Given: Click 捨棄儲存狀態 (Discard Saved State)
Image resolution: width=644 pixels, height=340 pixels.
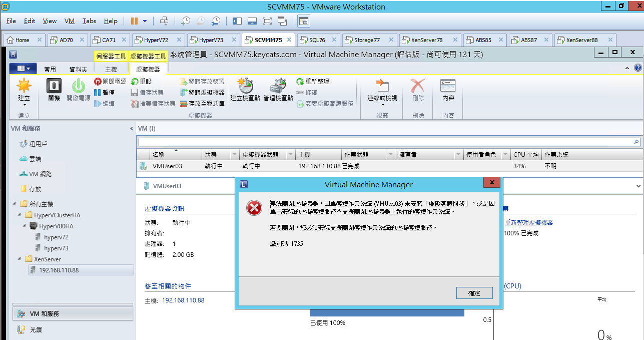Looking at the screenshot, I should tap(153, 103).
